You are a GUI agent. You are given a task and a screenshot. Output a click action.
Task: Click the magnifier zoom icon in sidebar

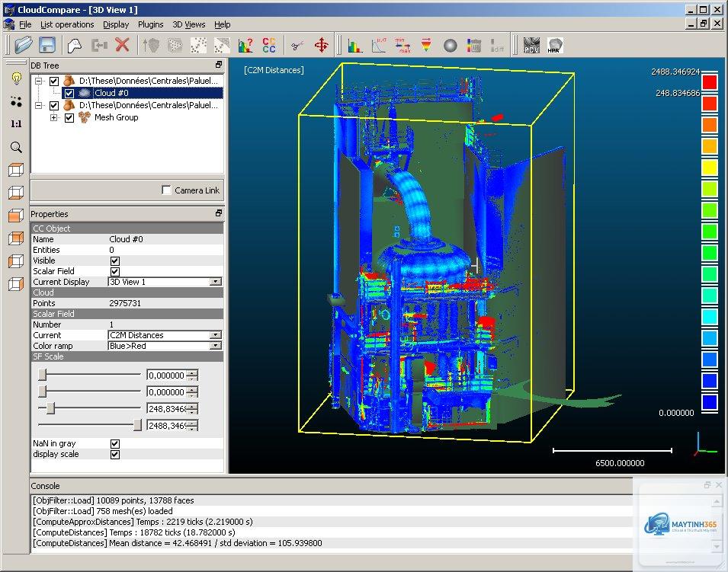click(x=16, y=148)
